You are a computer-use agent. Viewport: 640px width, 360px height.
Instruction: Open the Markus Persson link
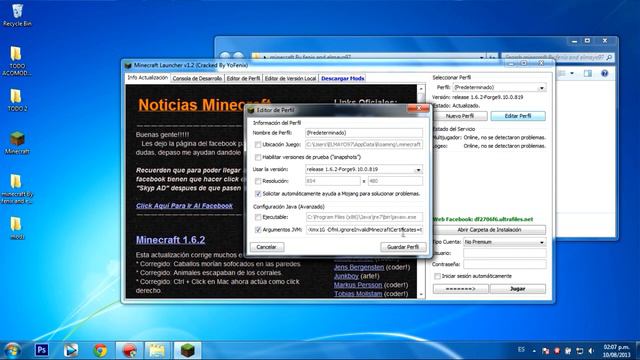coord(358,285)
